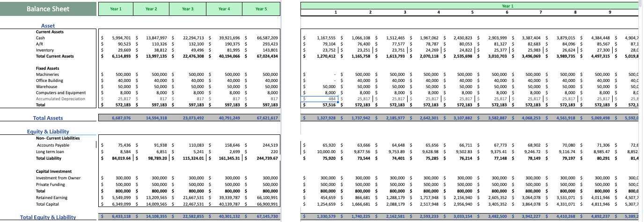Click Retained Earning value 13,209,565
Screen dimensions: 644x222
pyautogui.click(x=158, y=198)
